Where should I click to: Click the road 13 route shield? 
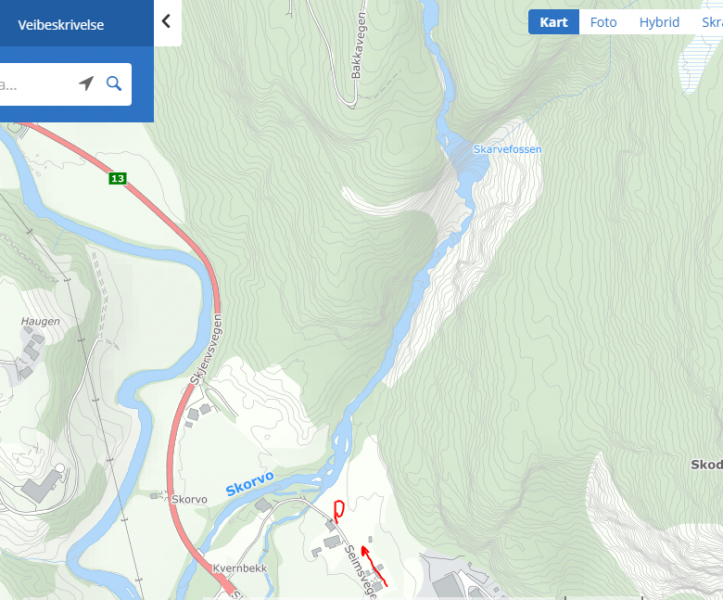pos(118,178)
